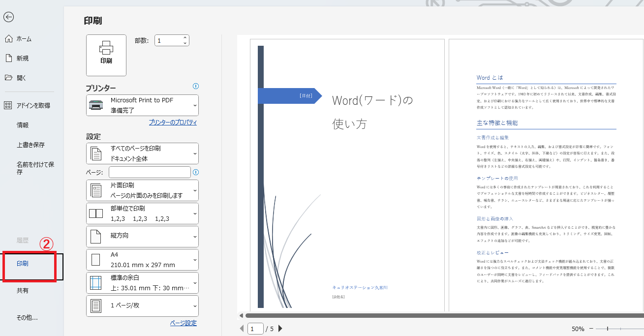Screen dimensions: 644x336
Task: Click the large Print button
Action: (x=106, y=55)
